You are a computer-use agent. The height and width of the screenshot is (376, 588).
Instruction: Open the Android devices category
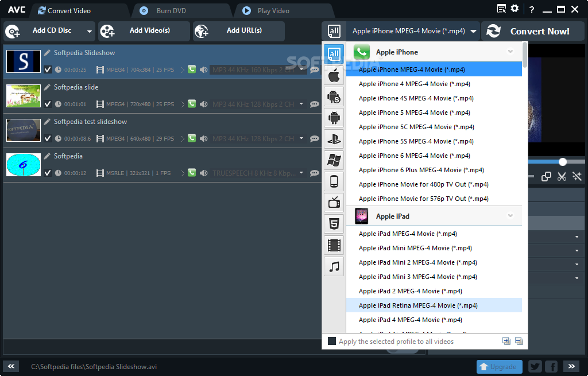click(x=334, y=118)
